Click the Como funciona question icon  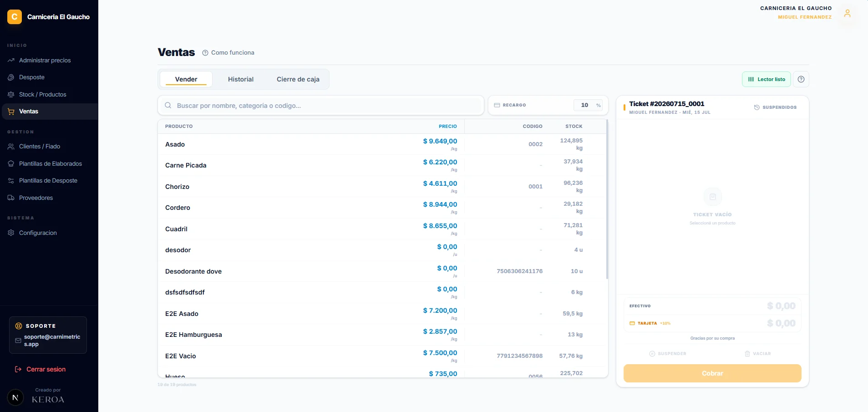(x=205, y=53)
